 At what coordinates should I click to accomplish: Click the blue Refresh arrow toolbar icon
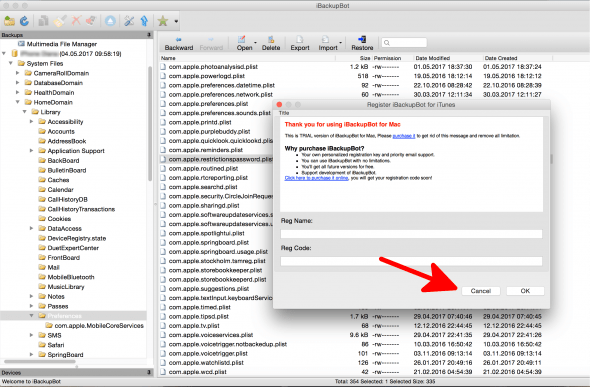point(24,21)
